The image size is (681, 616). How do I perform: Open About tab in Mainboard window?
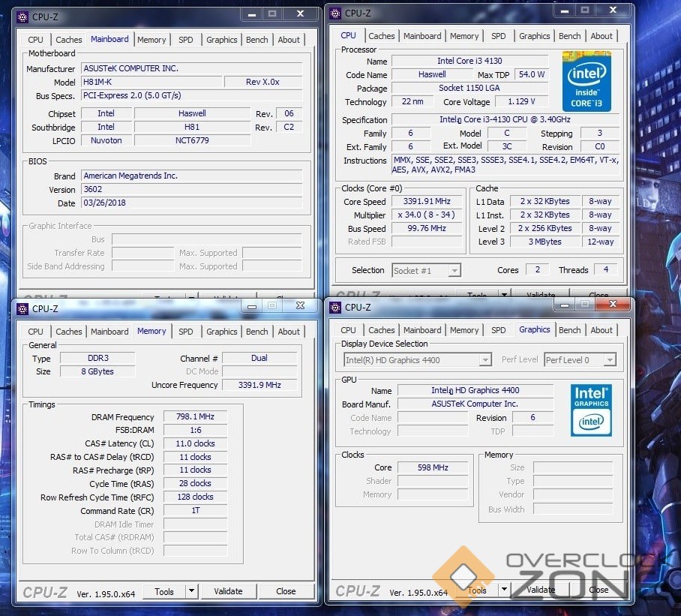click(289, 40)
